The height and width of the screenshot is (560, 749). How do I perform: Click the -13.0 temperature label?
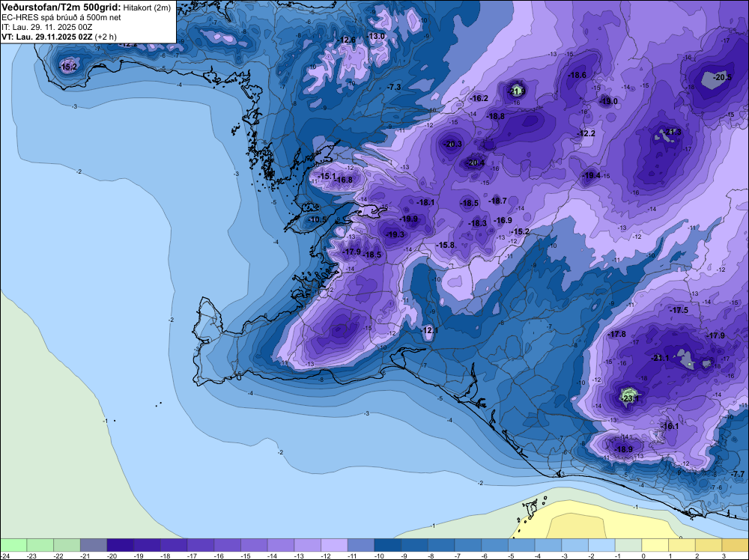[376, 36]
